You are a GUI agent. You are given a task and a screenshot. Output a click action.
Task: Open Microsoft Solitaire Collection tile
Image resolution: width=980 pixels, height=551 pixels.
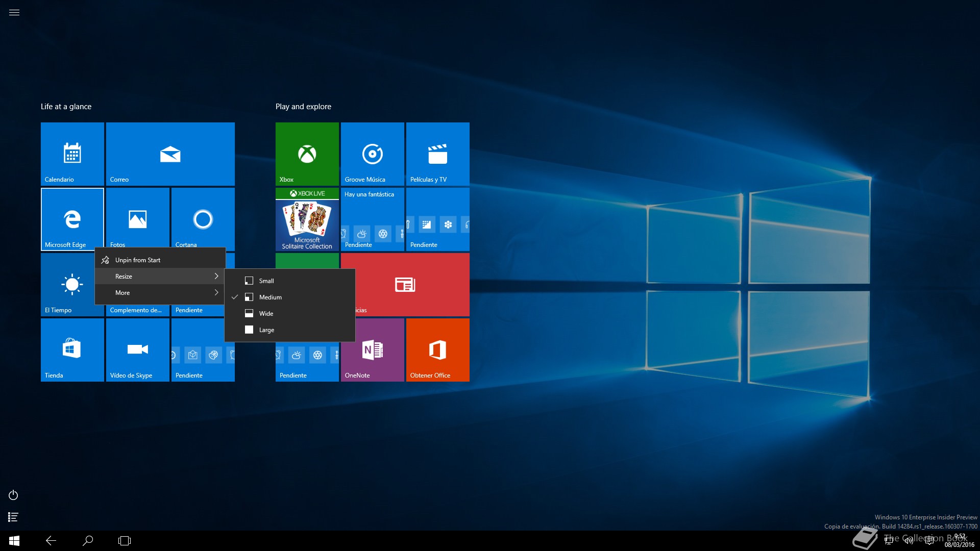tap(307, 219)
